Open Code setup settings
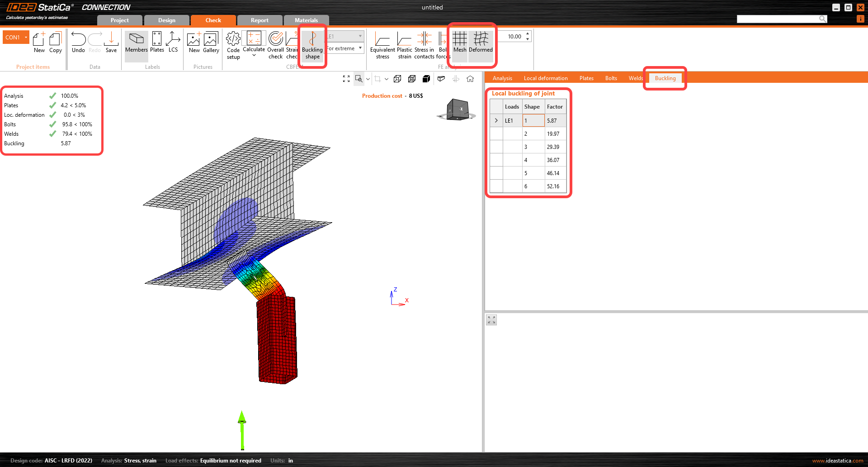This screenshot has height=467, width=868. click(x=233, y=45)
